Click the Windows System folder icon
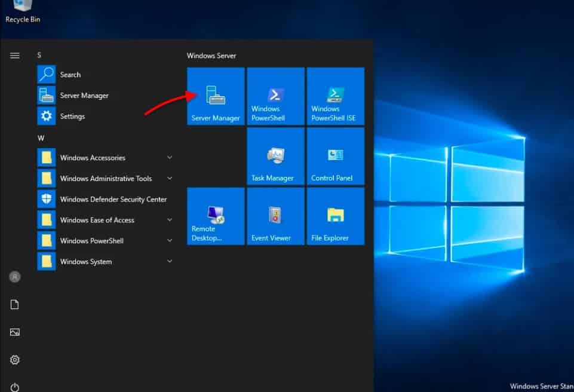Image resolution: width=574 pixels, height=392 pixels. pyautogui.click(x=47, y=261)
